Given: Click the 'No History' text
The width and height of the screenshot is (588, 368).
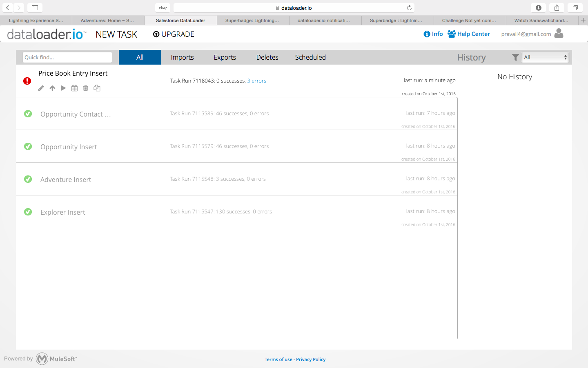Looking at the screenshot, I should point(515,77).
